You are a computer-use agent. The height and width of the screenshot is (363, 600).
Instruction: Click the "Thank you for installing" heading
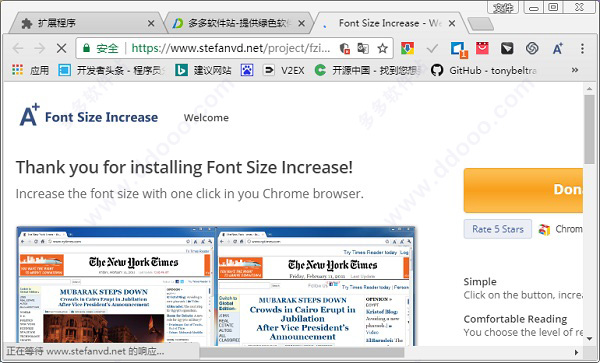click(x=184, y=168)
